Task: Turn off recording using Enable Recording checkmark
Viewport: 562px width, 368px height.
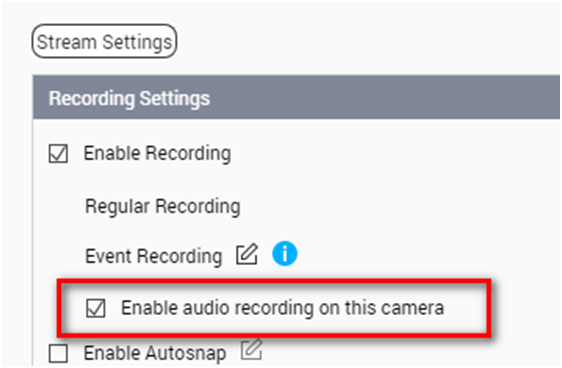Action: 58,154
